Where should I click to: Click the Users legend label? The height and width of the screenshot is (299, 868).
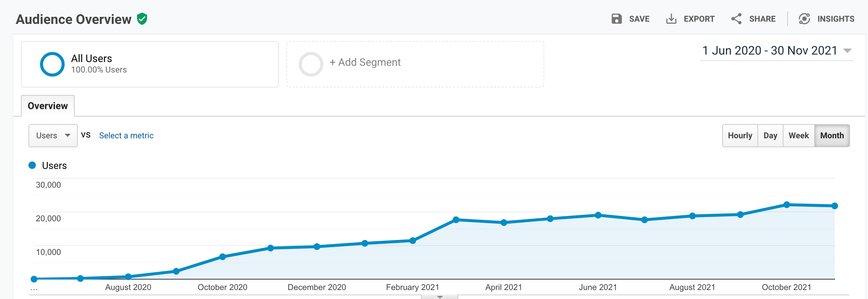[x=54, y=166]
